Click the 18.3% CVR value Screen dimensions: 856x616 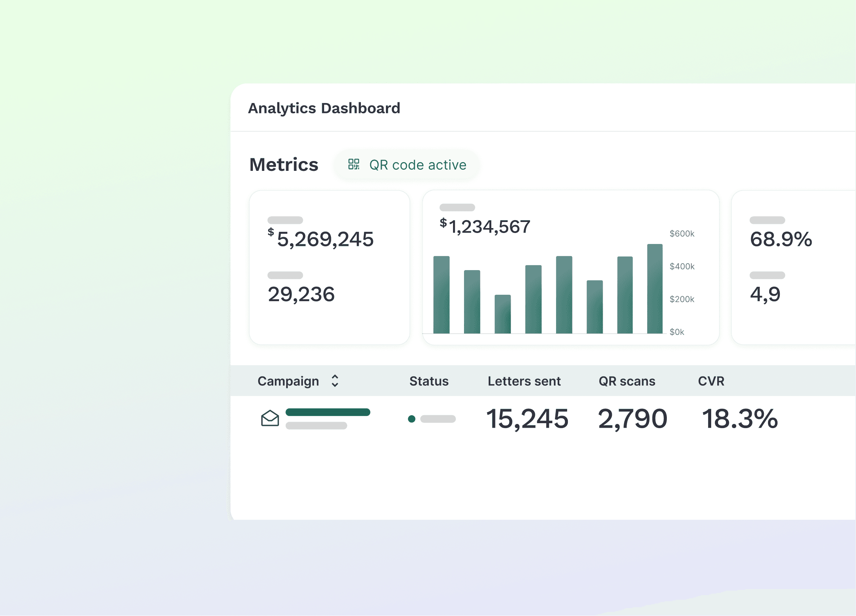(x=740, y=419)
